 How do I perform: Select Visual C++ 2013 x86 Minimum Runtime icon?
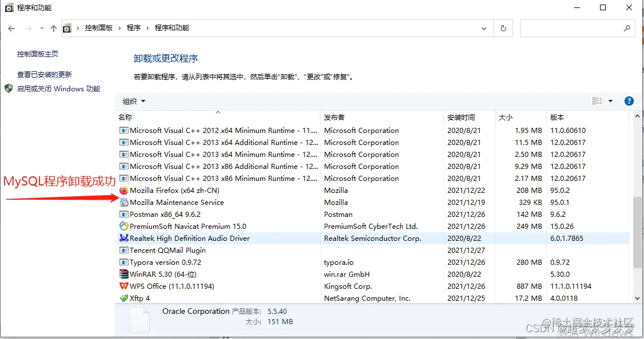click(123, 178)
